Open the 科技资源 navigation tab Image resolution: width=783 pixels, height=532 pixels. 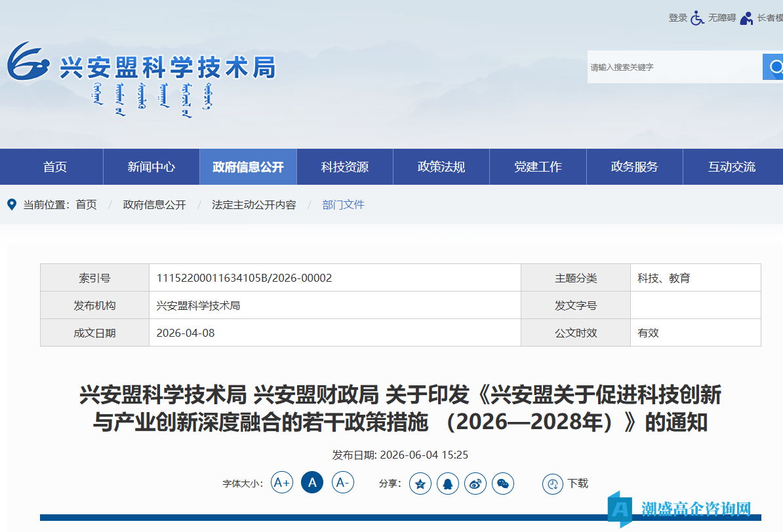[x=345, y=166]
